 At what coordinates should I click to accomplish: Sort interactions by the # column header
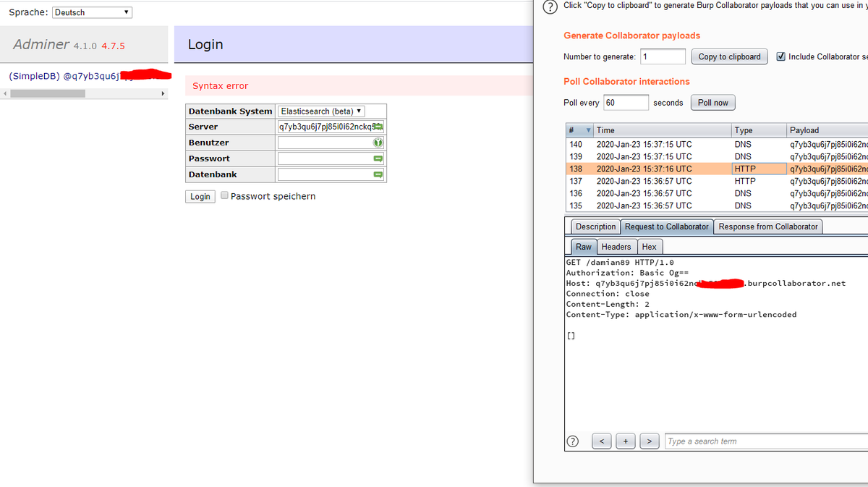click(x=580, y=130)
